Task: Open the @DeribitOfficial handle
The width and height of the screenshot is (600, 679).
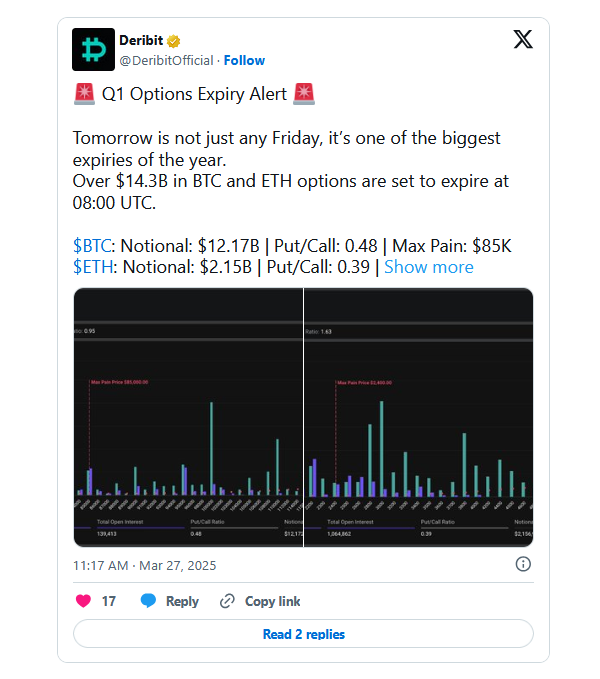Action: (x=168, y=60)
